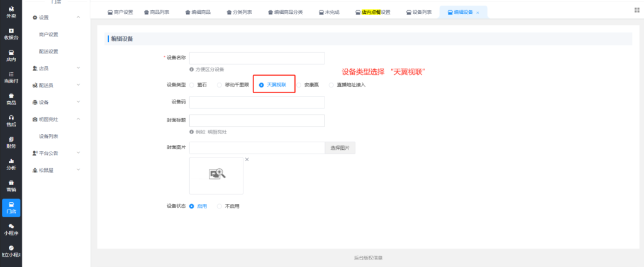Switch to the 未完成 tab
This screenshot has height=267, width=644.
click(x=329, y=13)
